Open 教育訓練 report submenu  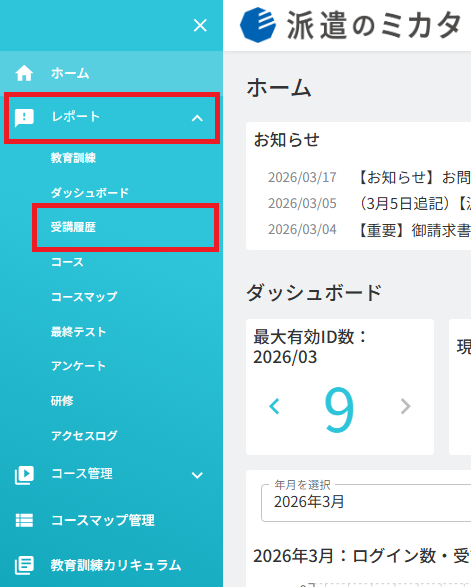[73, 158]
